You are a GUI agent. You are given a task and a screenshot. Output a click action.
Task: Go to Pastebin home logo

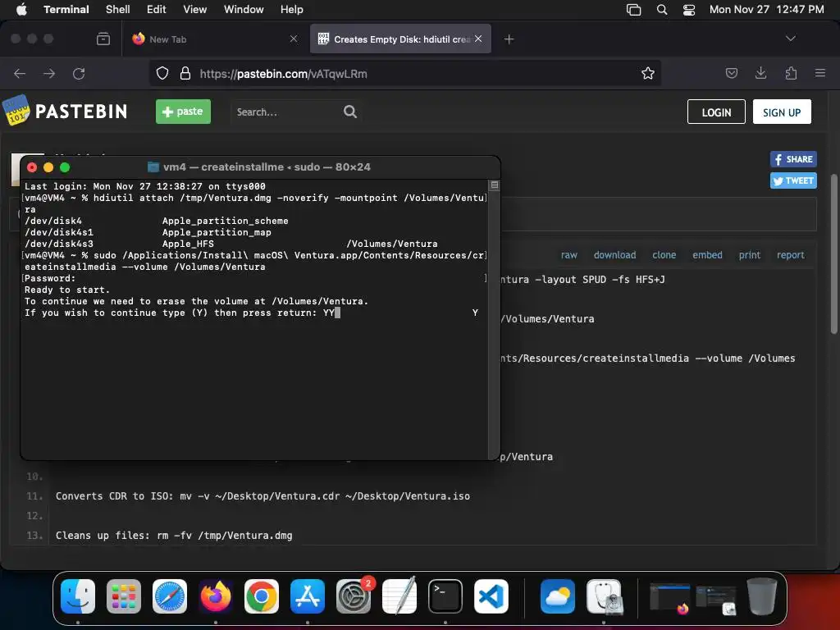(65, 111)
